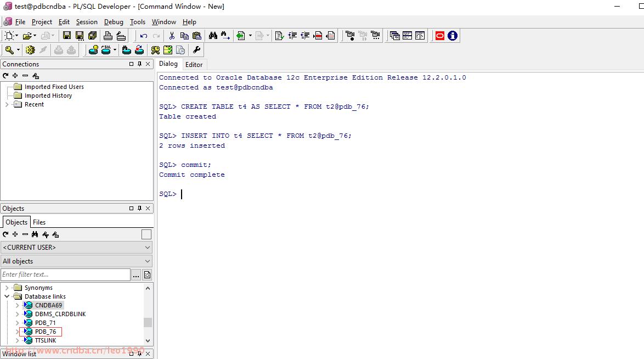This screenshot has height=359, width=644.
Task: Expand the Synonyms folder
Action: pos(7,288)
